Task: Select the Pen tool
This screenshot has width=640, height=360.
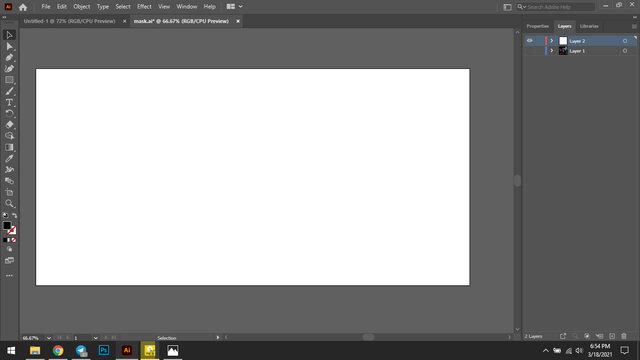Action: [9, 58]
